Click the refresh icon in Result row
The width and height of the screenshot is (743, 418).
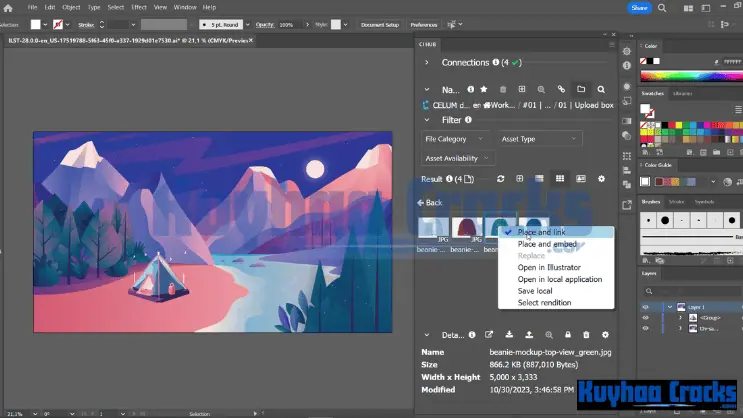point(501,178)
